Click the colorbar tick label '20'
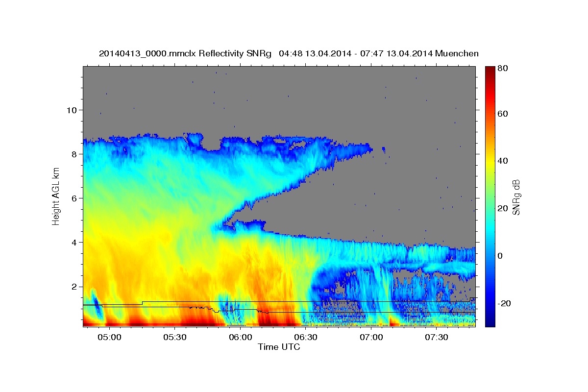The image size is (588, 392). pyautogui.click(x=502, y=208)
